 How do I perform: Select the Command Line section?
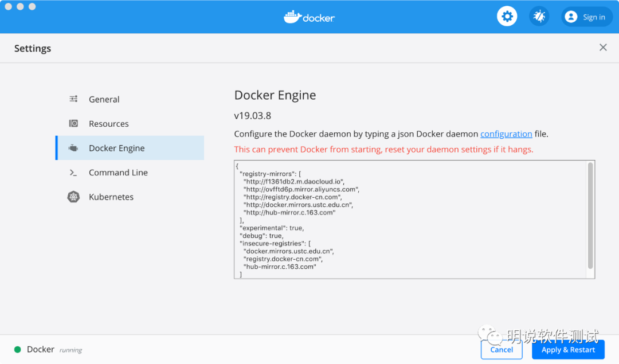[x=118, y=173]
